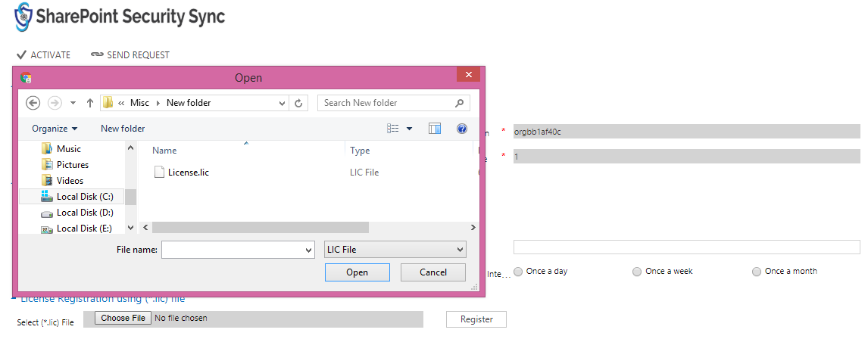Click ACTIVATE in the top menu
This screenshot has height=339, width=868.
44,54
